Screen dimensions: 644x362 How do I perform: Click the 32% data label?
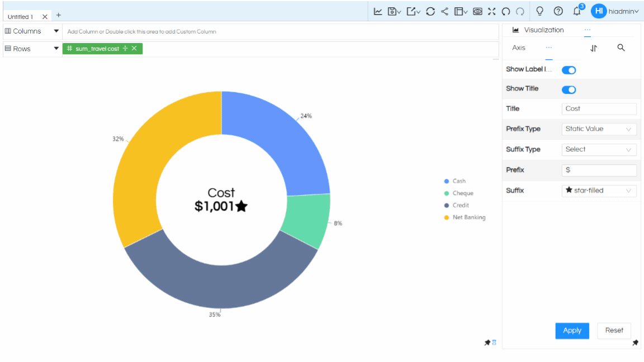pos(118,139)
